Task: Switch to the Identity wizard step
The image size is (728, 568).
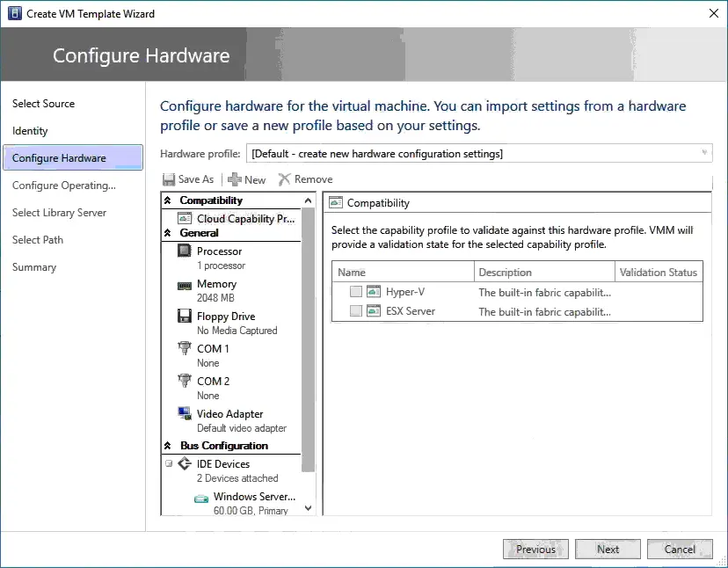Action: coord(30,131)
